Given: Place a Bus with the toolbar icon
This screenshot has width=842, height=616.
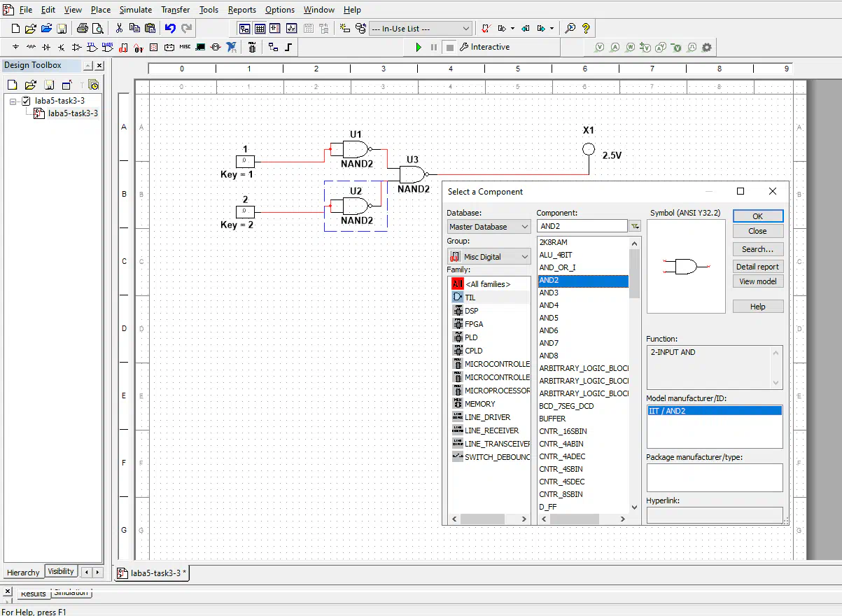Looking at the screenshot, I should [288, 47].
